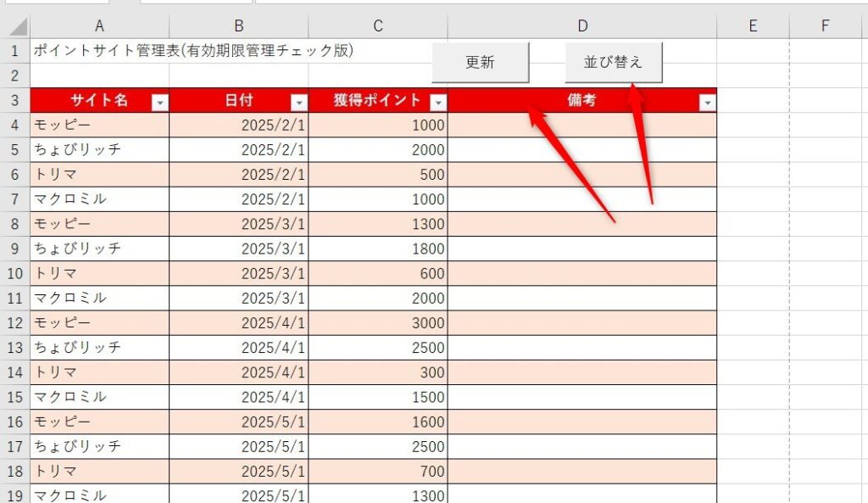Select モッピー in row 8
The width and height of the screenshot is (868, 503).
point(100,224)
